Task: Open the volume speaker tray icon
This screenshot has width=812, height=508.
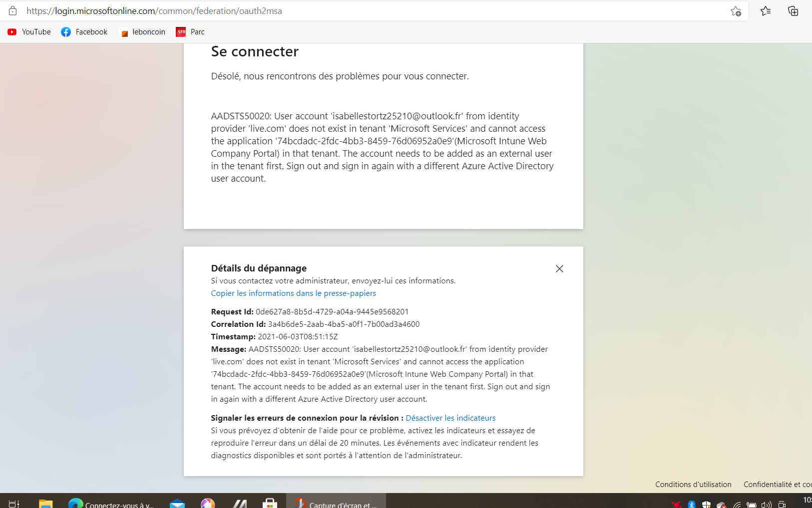Action: tap(767, 505)
